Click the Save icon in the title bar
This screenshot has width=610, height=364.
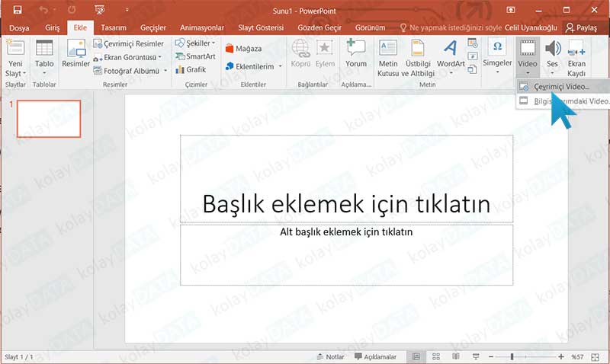point(17,10)
